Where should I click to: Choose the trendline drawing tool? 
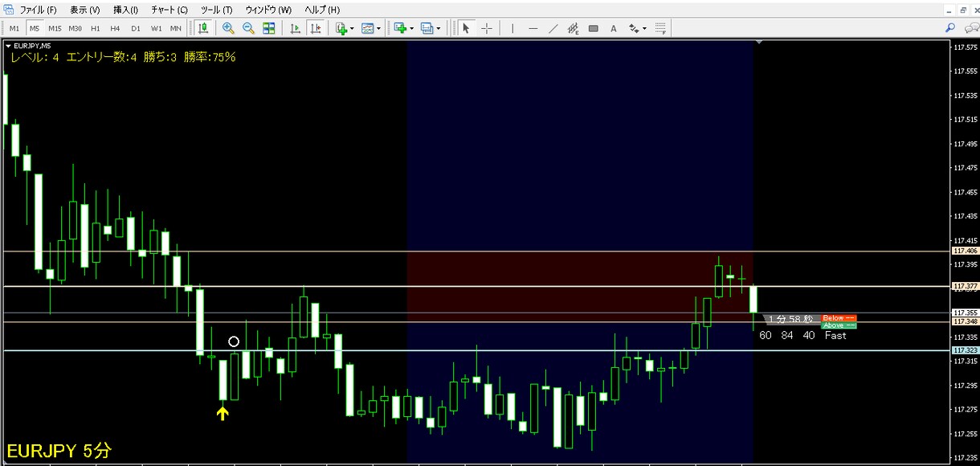click(x=553, y=28)
